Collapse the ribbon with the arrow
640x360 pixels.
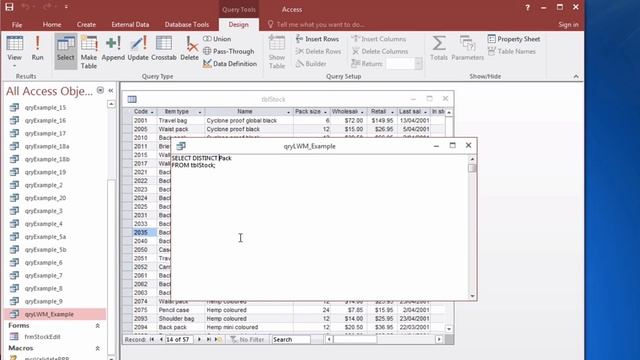(x=576, y=76)
